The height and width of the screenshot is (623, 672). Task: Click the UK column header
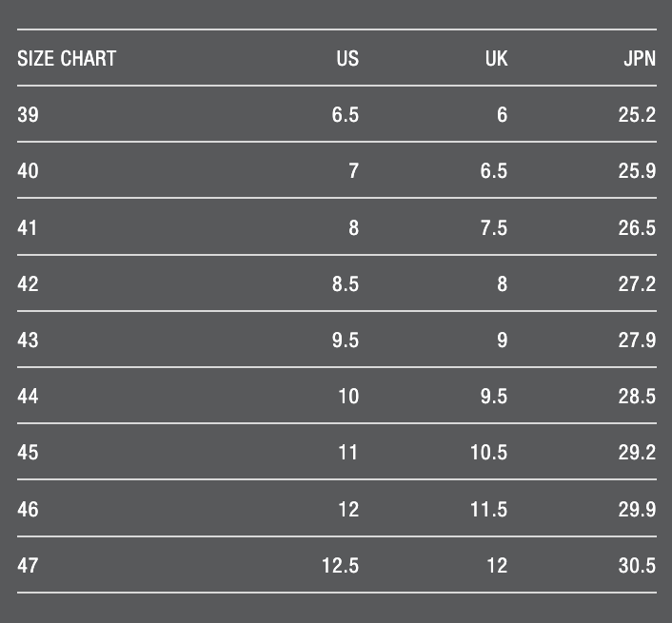click(496, 59)
